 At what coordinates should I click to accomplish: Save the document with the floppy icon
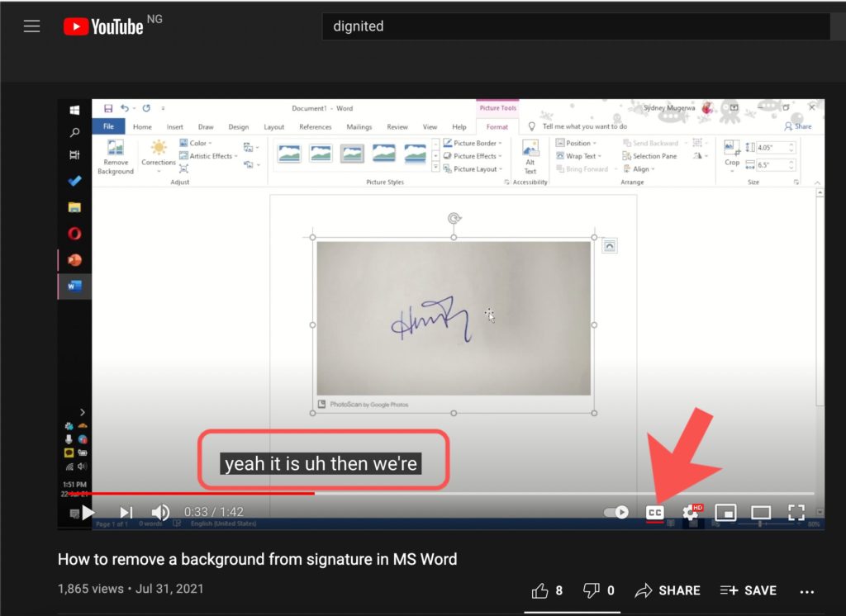pyautogui.click(x=108, y=108)
